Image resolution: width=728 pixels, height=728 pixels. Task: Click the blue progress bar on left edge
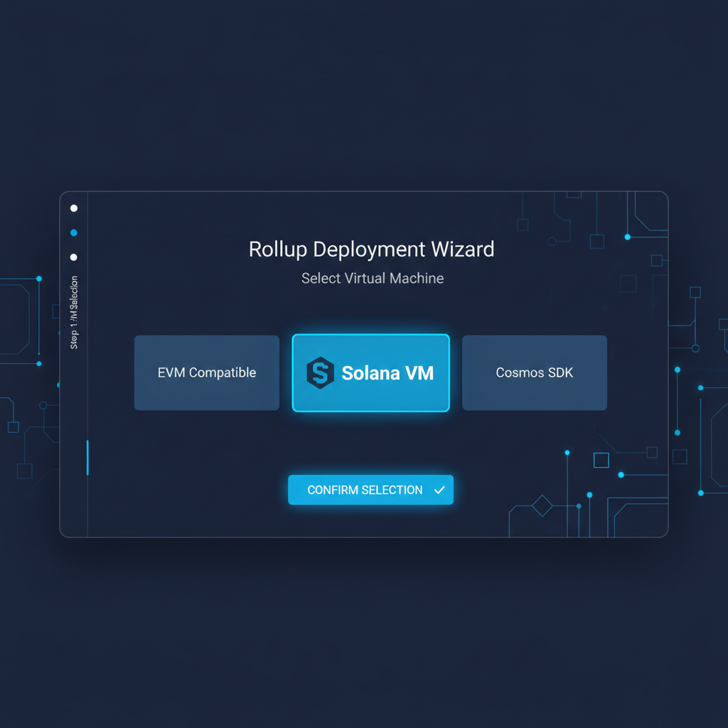pos(88,459)
